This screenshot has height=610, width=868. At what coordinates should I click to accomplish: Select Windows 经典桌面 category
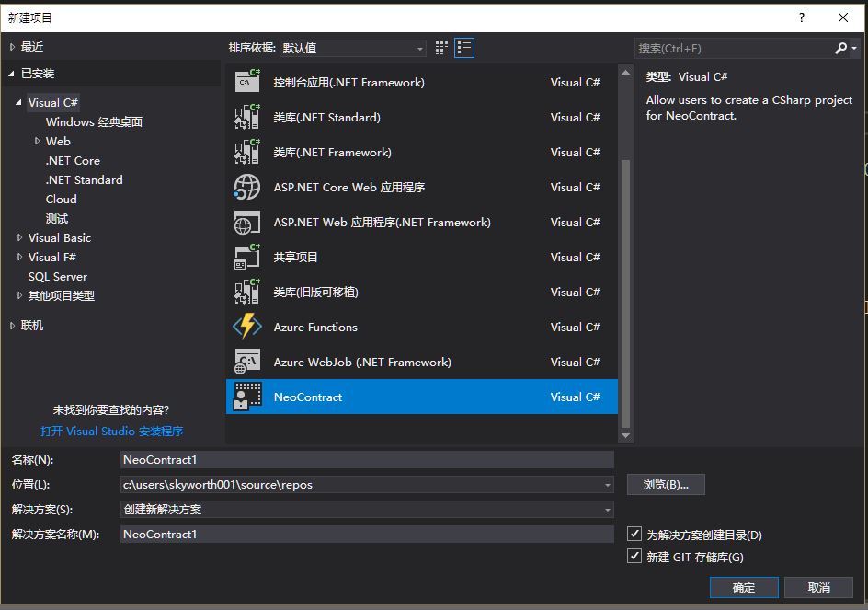click(x=94, y=121)
